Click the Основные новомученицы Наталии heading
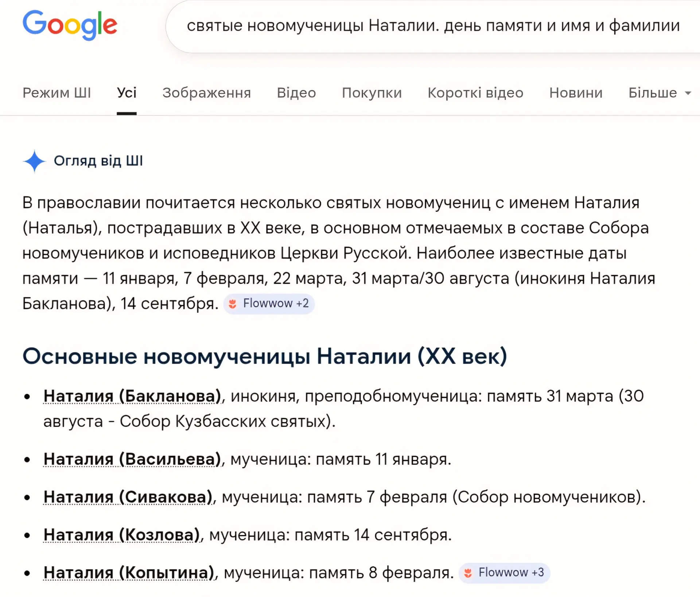Screen dimensions: 700x597 265,356
